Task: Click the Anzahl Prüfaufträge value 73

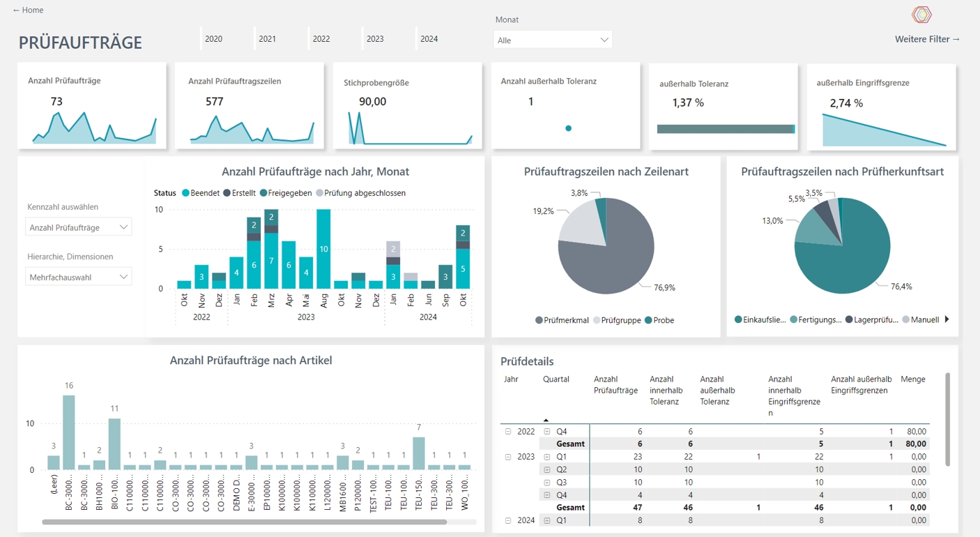Action: click(x=56, y=101)
